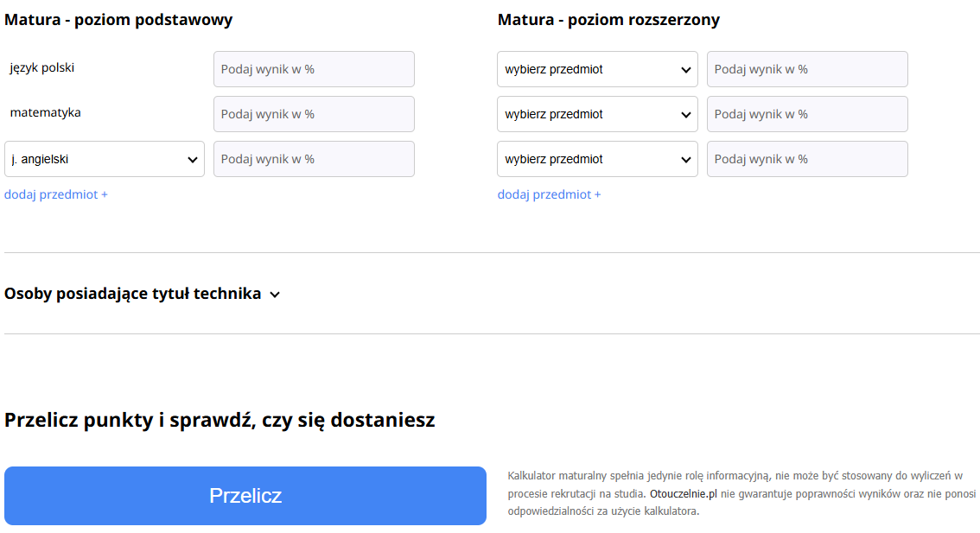Click chevron next to tytuł technika heading

[x=275, y=295]
